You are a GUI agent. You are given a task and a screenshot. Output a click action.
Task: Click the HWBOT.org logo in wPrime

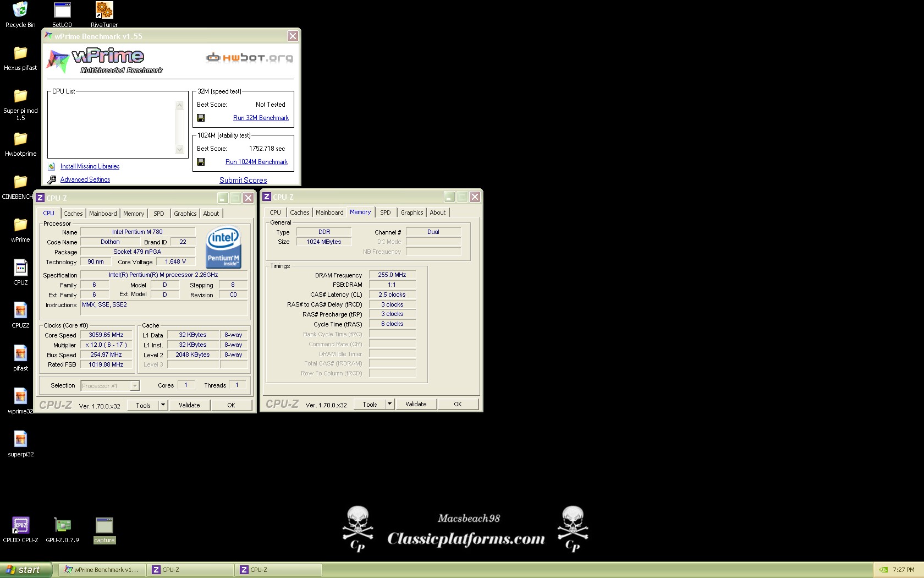249,57
